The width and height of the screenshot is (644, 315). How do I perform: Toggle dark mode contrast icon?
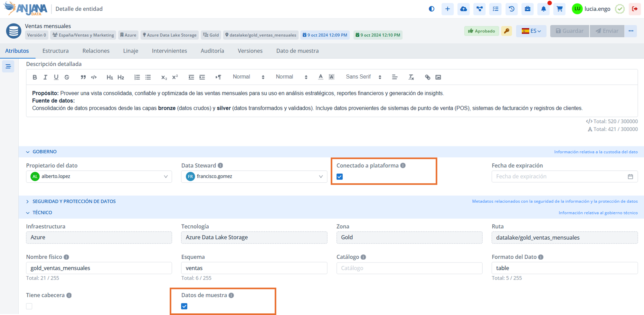pos(431,9)
